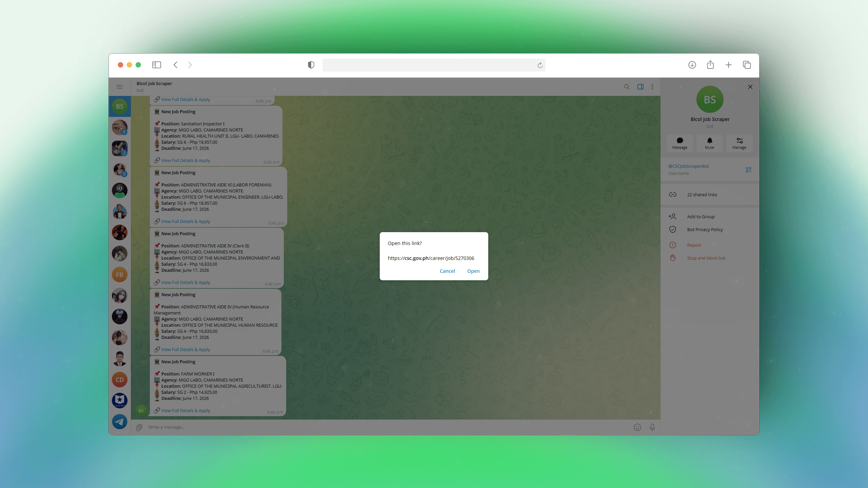Click Open in the link dialog
Screen dimensions: 868x488
click(473, 271)
